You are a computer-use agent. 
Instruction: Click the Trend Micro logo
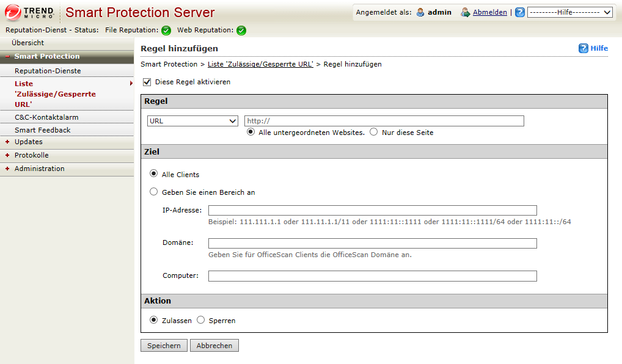[31, 12]
